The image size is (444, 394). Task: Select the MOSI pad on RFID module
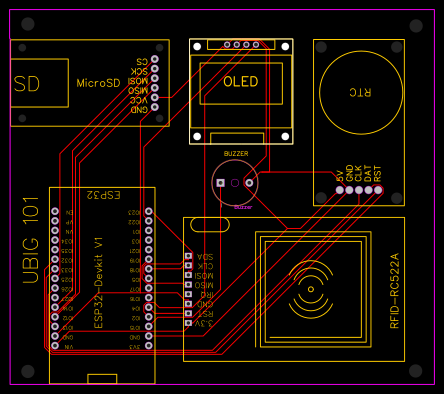189,275
